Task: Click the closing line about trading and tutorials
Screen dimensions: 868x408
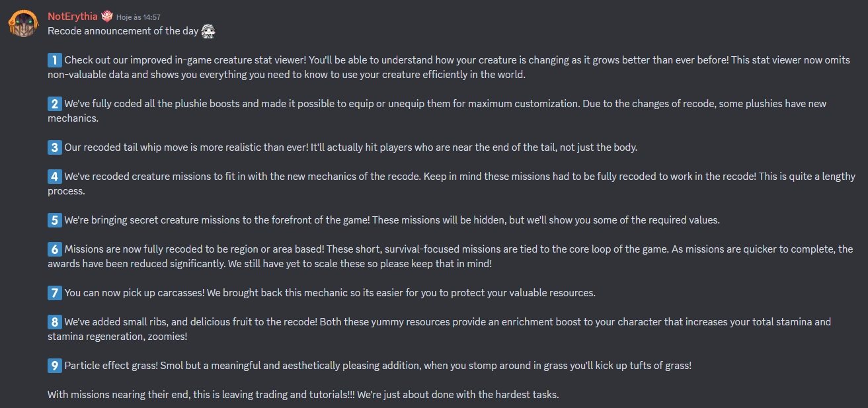Action: [303, 395]
